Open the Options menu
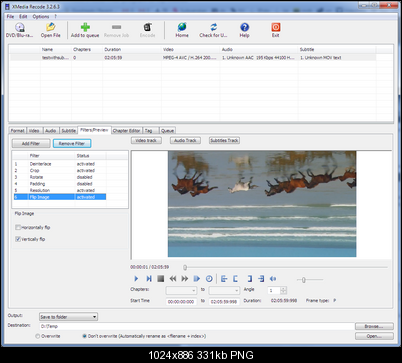402x363 pixels. [x=41, y=16]
